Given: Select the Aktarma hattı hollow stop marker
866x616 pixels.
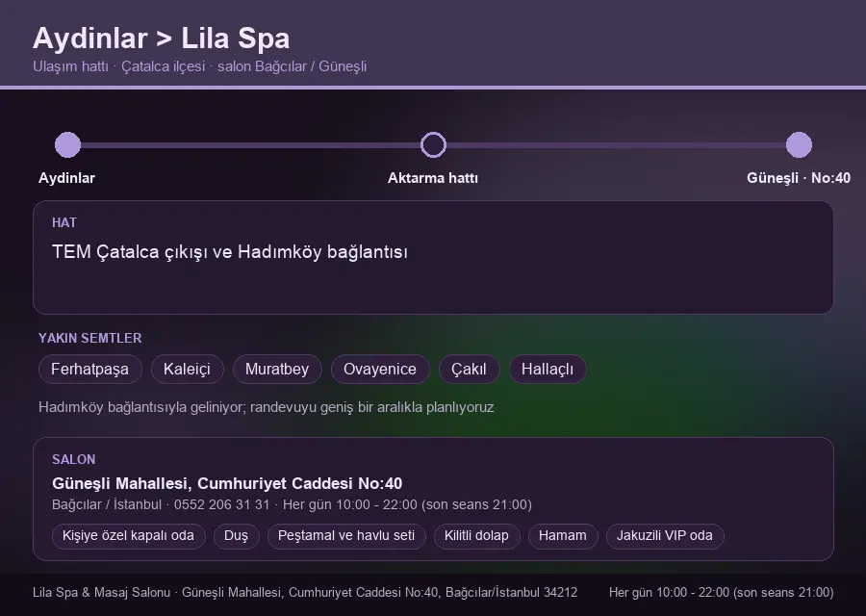Looking at the screenshot, I should click(x=433, y=144).
